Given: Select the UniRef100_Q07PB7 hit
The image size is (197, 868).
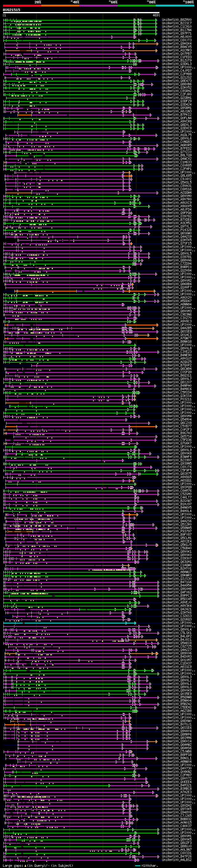Looking at the screenshot, I should 176,54.
